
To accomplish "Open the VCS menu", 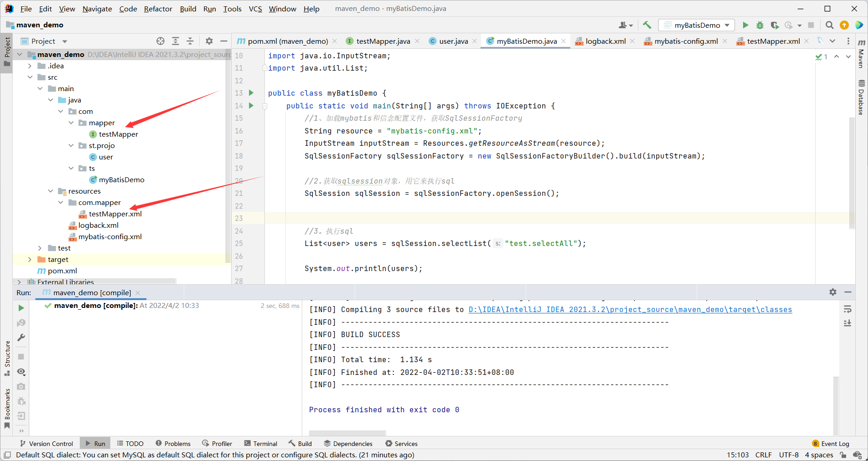I will tap(255, 9).
